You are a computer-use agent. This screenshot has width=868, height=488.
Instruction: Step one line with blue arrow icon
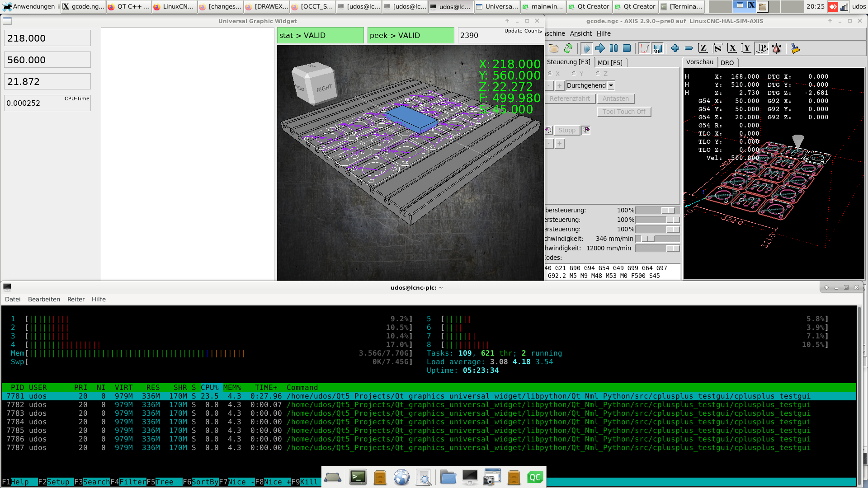coord(600,48)
